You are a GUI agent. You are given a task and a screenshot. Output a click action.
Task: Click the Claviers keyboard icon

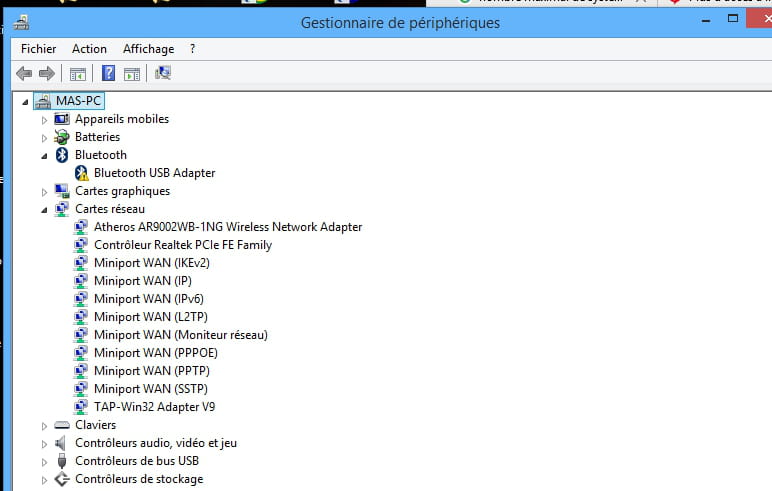(62, 425)
